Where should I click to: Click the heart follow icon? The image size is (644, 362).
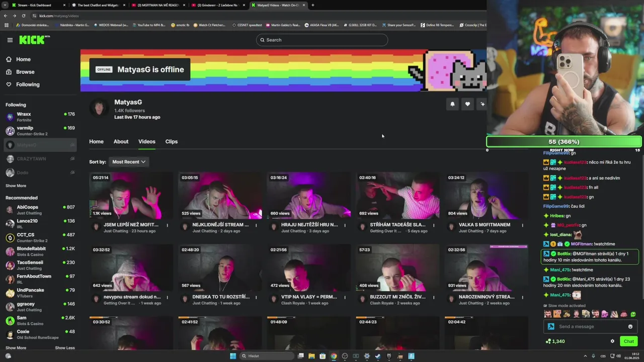467,104
